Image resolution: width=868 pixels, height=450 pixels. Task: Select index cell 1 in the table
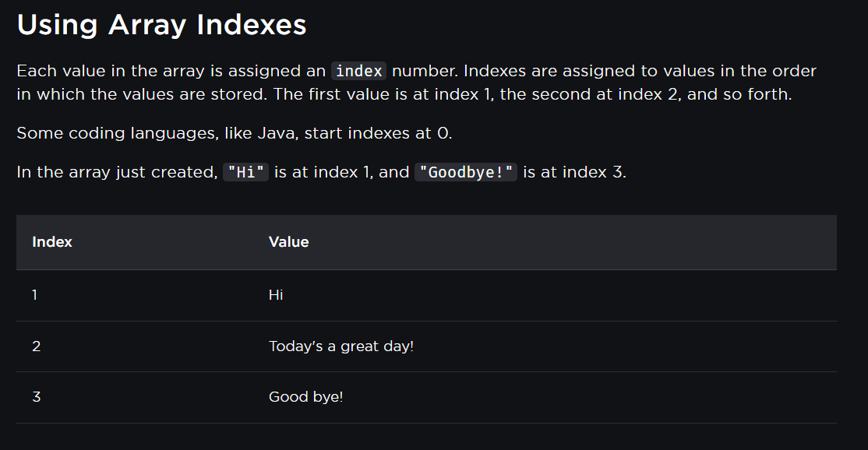pos(35,295)
